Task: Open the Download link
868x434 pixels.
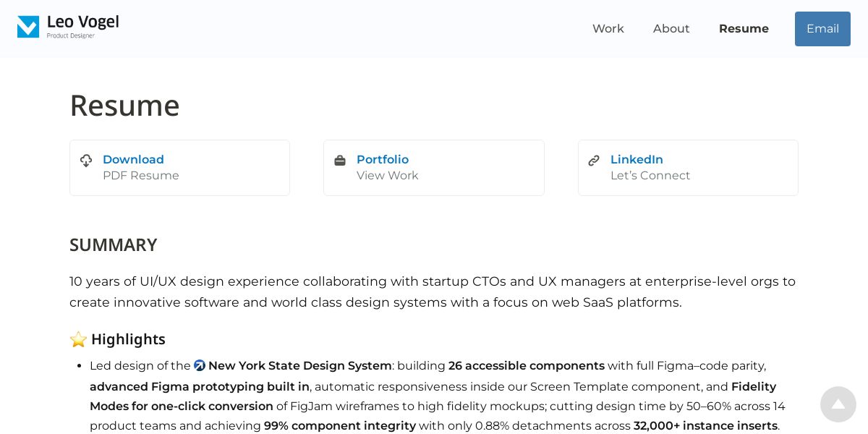Action: [133, 160]
